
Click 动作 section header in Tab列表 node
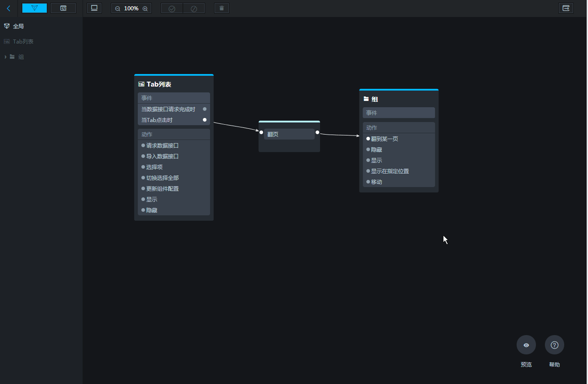coord(174,134)
